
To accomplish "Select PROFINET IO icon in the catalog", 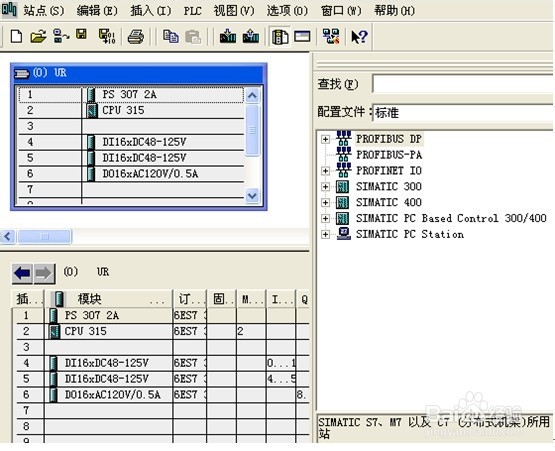I will coord(344,170).
